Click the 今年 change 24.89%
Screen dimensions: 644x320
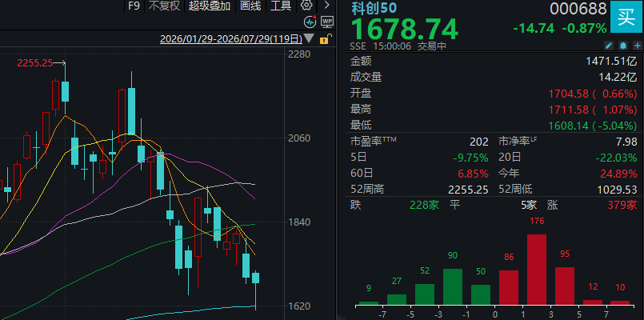[x=618, y=174]
